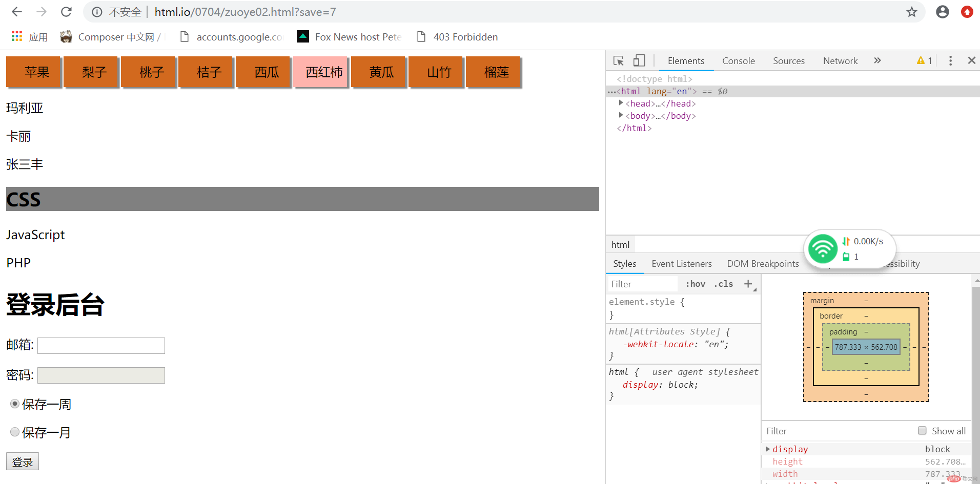Switch to the Network tab
This screenshot has height=484, width=980.
pos(840,60)
